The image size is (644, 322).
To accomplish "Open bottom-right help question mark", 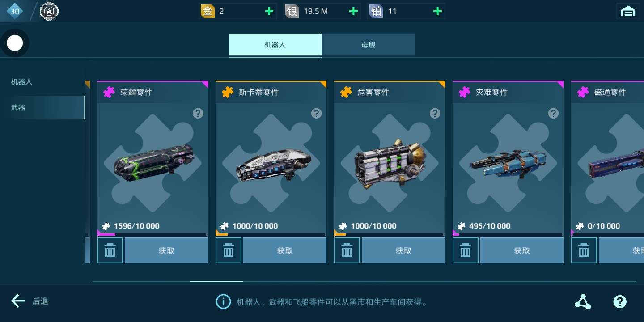I will pos(620,302).
